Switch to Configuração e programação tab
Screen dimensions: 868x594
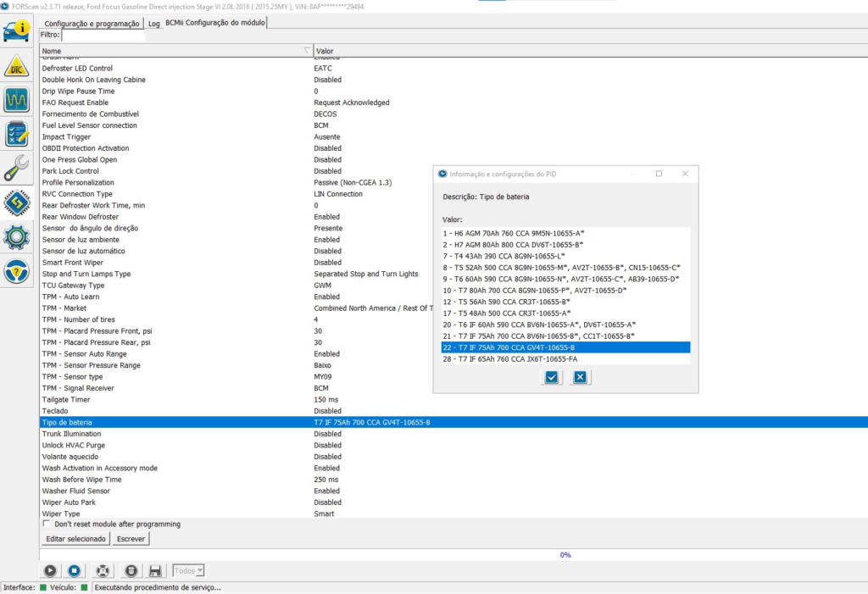92,23
